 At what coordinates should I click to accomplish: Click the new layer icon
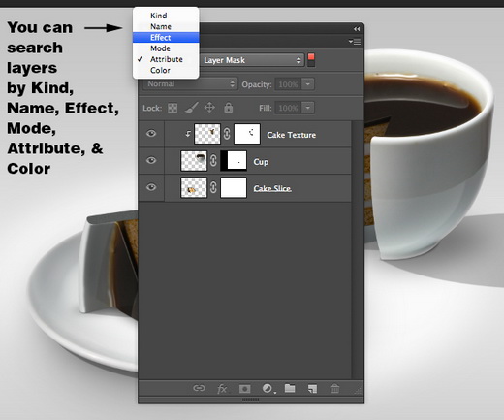click(312, 388)
